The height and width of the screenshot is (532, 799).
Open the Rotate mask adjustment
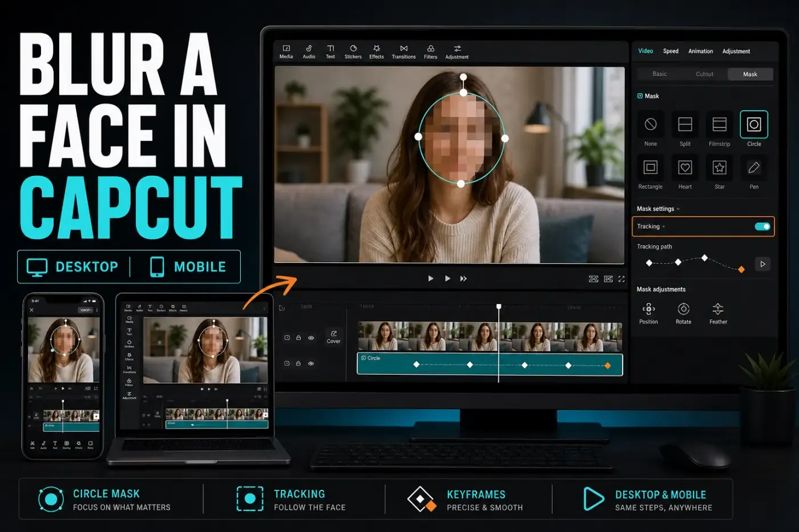tap(683, 313)
